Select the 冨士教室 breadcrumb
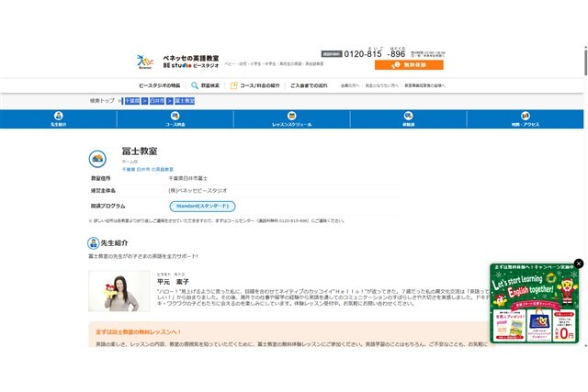588x392 pixels. 185,101
